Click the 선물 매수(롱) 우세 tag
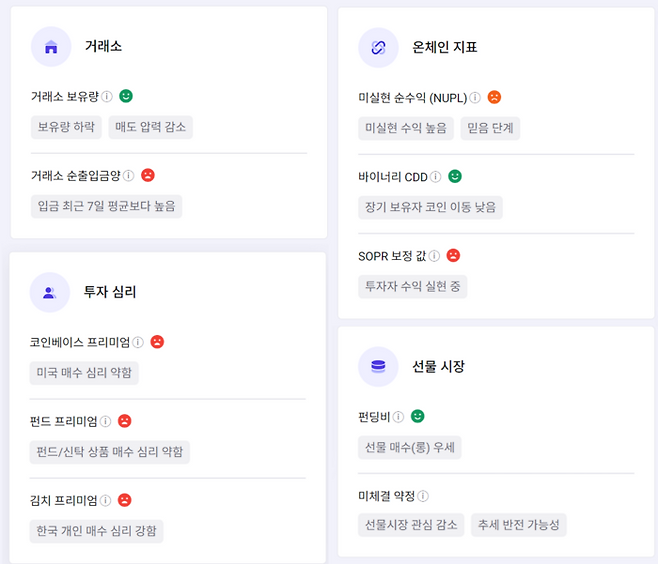 click(409, 446)
